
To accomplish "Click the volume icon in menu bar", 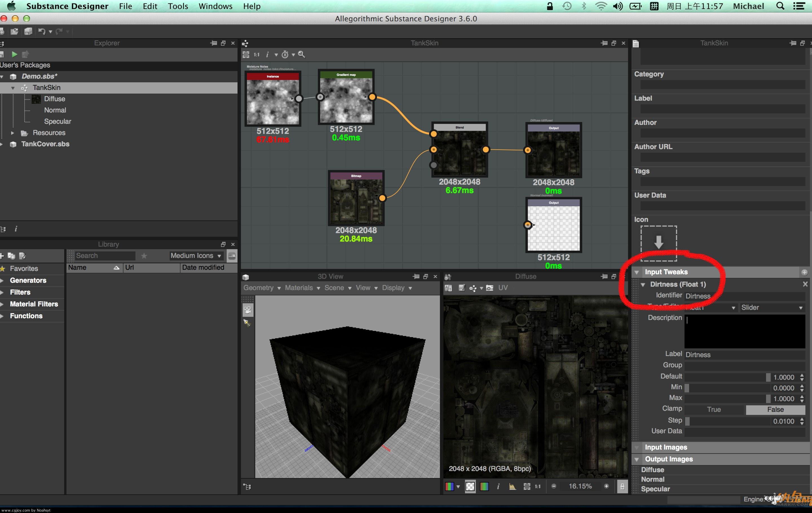I will [618, 6].
